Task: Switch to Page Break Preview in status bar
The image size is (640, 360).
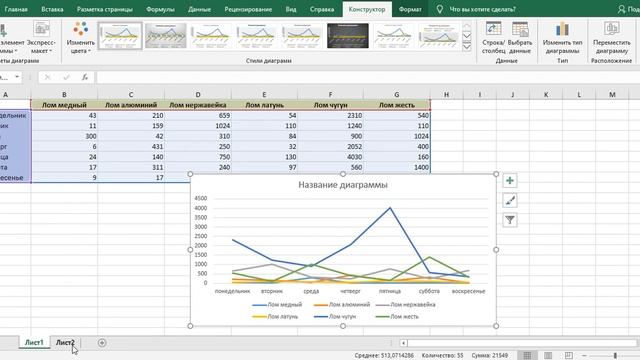Action: (569, 356)
